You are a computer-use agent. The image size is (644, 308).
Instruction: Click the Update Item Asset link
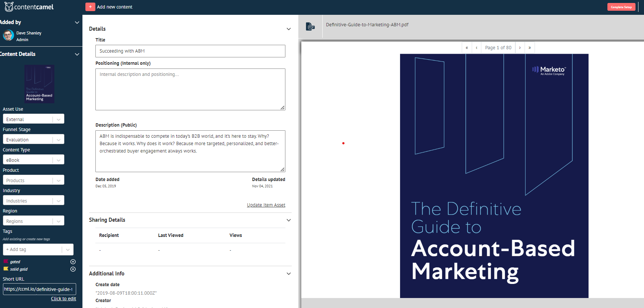tap(266, 205)
